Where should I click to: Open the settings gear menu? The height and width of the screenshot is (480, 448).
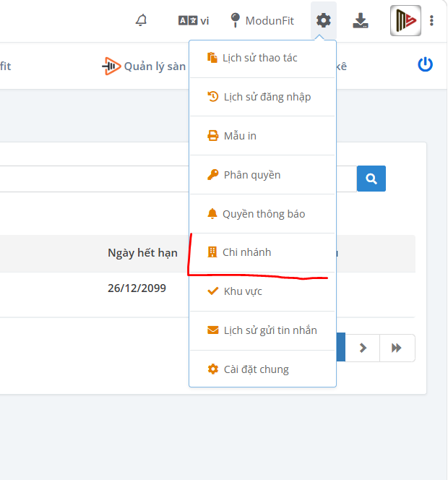point(324,20)
